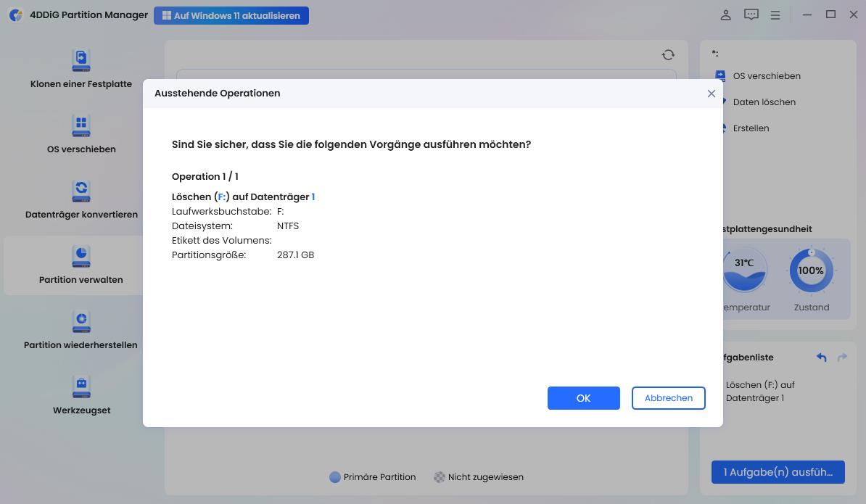Image resolution: width=866 pixels, height=504 pixels.
Task: Minimize the Partition Manager window
Action: pos(807,15)
